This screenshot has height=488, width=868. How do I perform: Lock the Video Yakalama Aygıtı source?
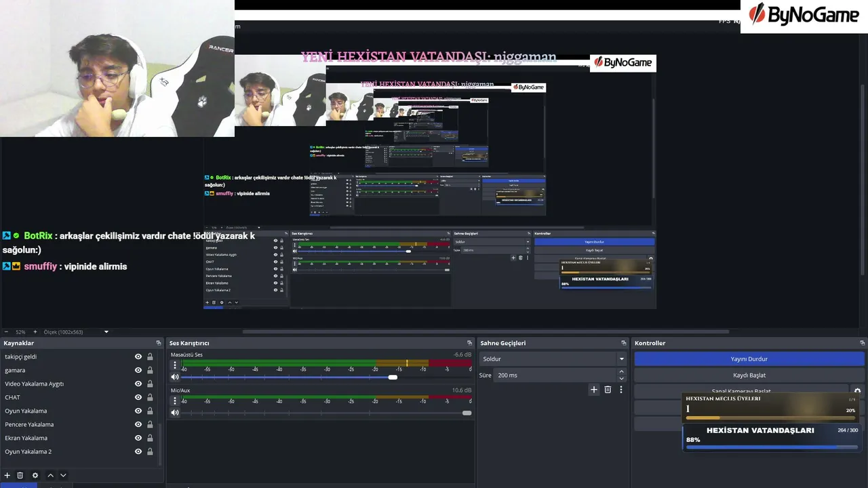(x=150, y=384)
